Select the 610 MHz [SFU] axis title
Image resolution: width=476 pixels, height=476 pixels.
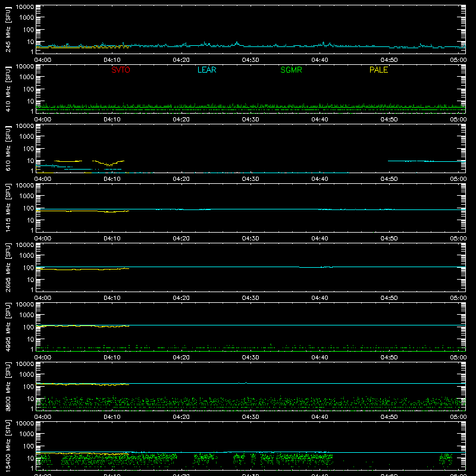(x=8, y=148)
